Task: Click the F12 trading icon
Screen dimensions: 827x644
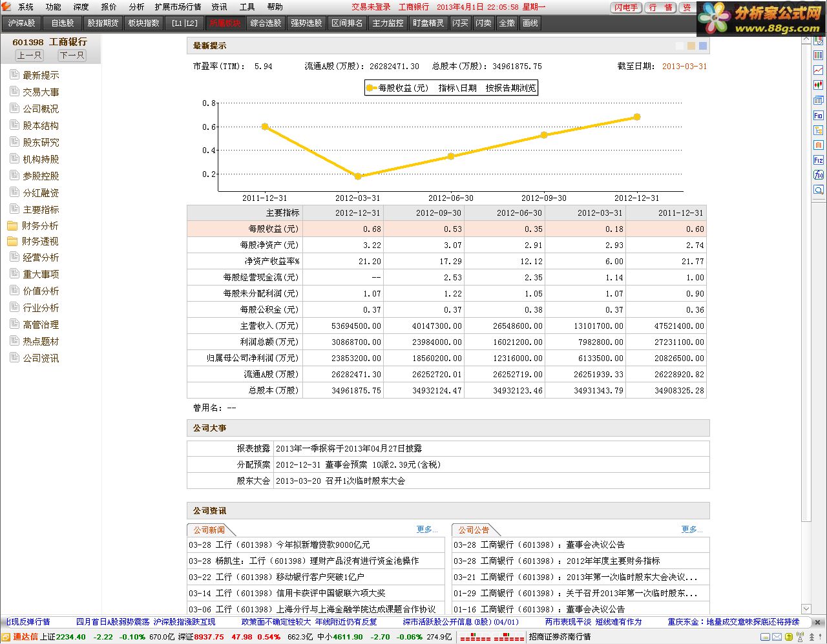Action: (818, 160)
